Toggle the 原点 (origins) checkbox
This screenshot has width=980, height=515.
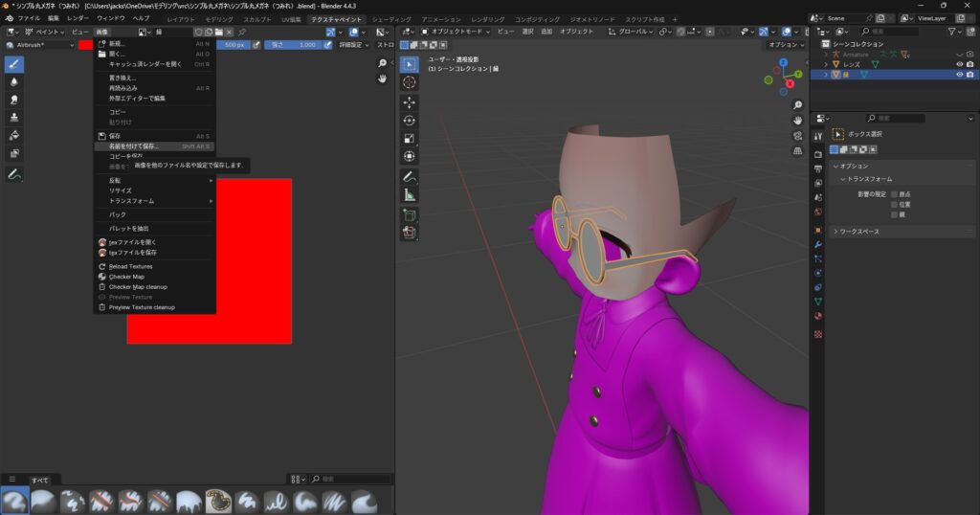click(895, 194)
